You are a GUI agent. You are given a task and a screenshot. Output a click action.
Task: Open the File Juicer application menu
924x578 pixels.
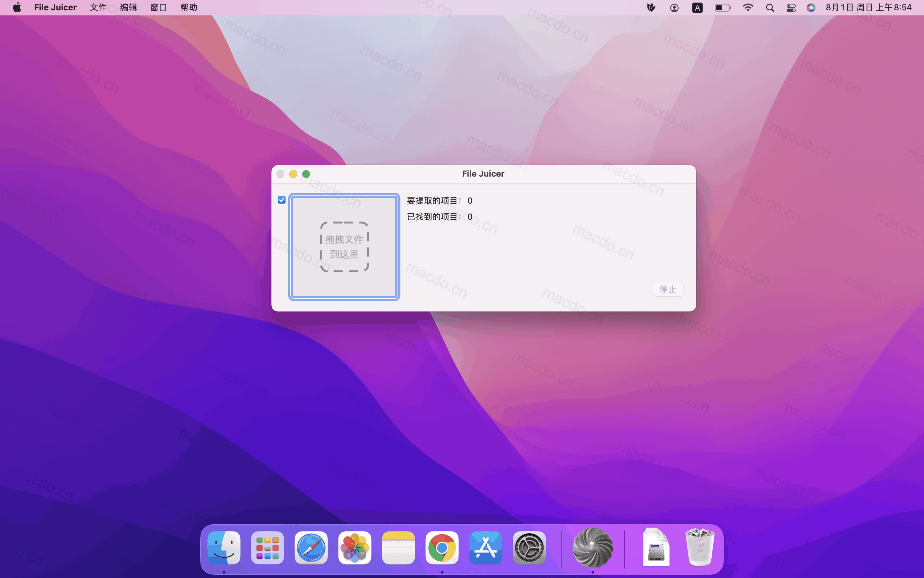point(56,8)
